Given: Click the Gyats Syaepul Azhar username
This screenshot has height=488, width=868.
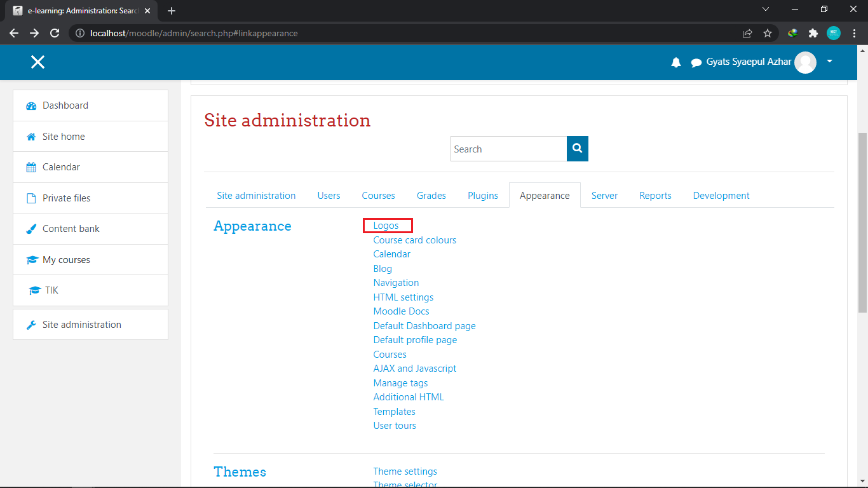Looking at the screenshot, I should point(749,62).
